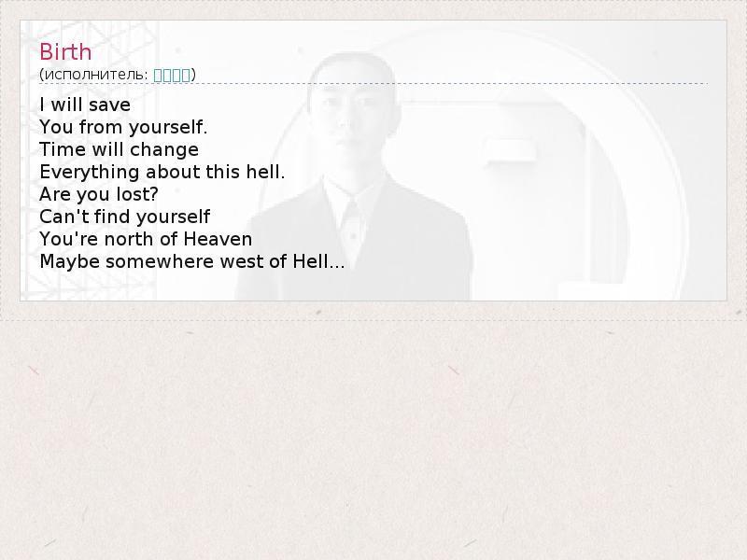Select the lyric line "I will save"
Screen dimensions: 747x560
85,105
